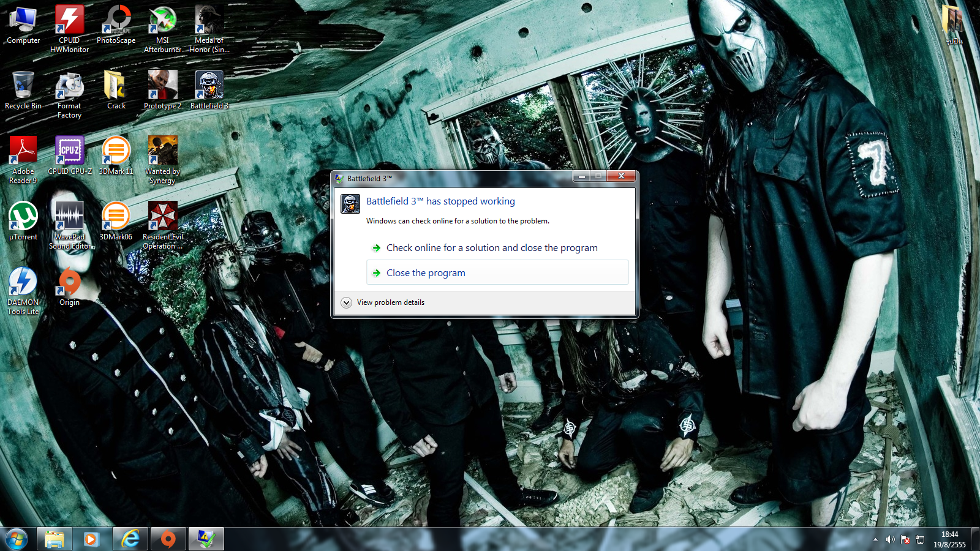Screen dimensions: 980x551
Task: Select the Format Factory shortcut
Action: (x=69, y=95)
